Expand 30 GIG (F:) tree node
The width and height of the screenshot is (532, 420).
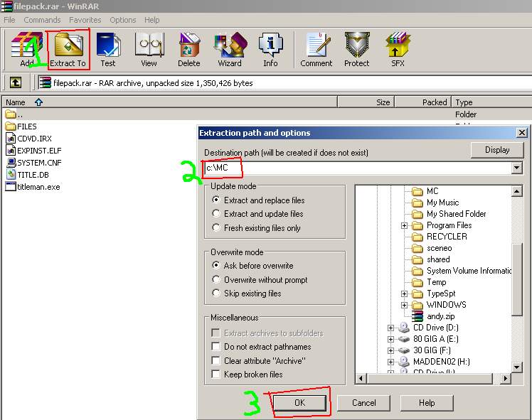tap(390, 350)
